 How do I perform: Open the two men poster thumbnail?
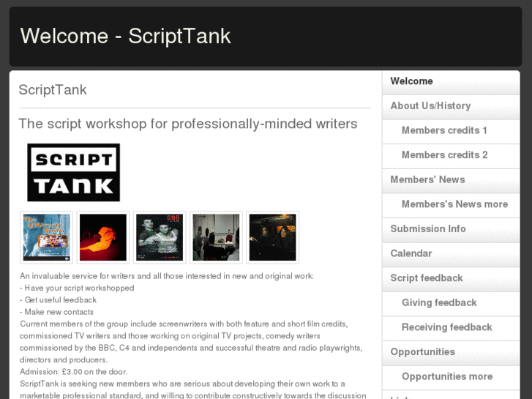point(160,237)
